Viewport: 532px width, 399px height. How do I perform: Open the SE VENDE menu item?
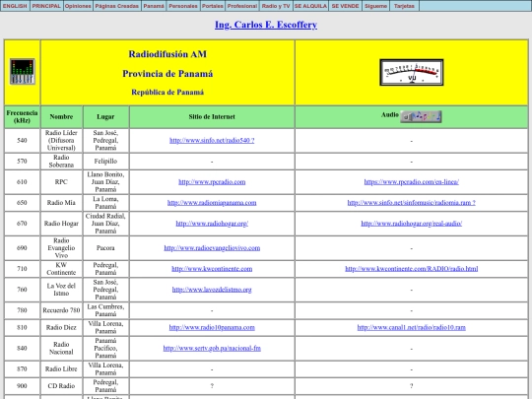[346, 6]
